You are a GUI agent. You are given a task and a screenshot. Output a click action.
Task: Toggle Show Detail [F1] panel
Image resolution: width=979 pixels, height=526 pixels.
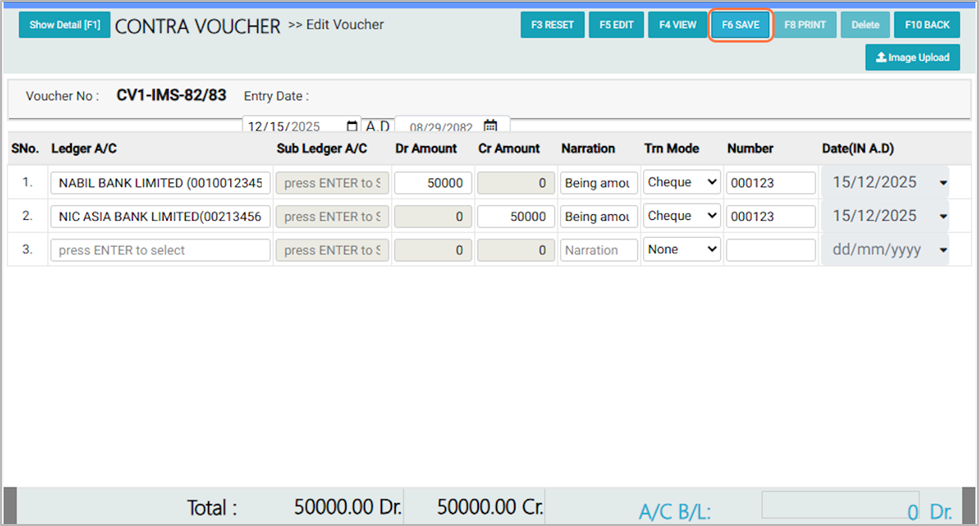click(64, 25)
